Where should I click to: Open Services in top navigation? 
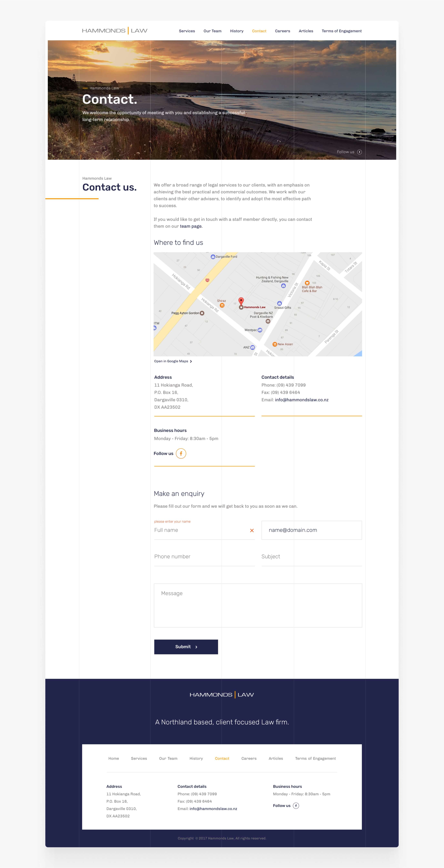click(x=187, y=31)
